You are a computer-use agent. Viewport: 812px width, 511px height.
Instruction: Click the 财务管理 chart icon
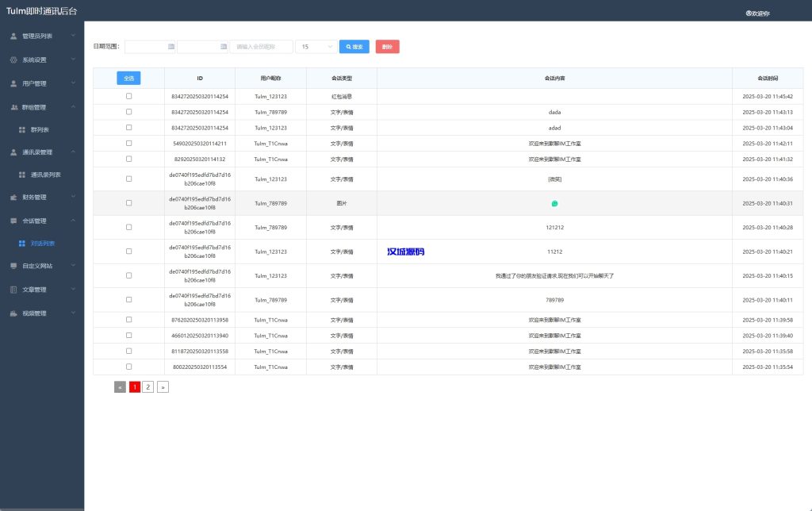[x=13, y=197]
